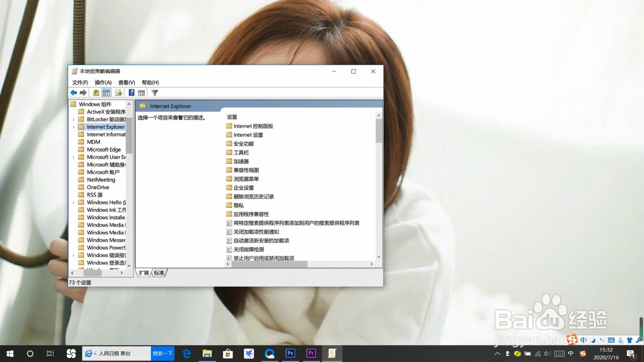Select Windows 登录选项 tree folder
The height and width of the screenshot is (362, 644).
[x=102, y=263]
